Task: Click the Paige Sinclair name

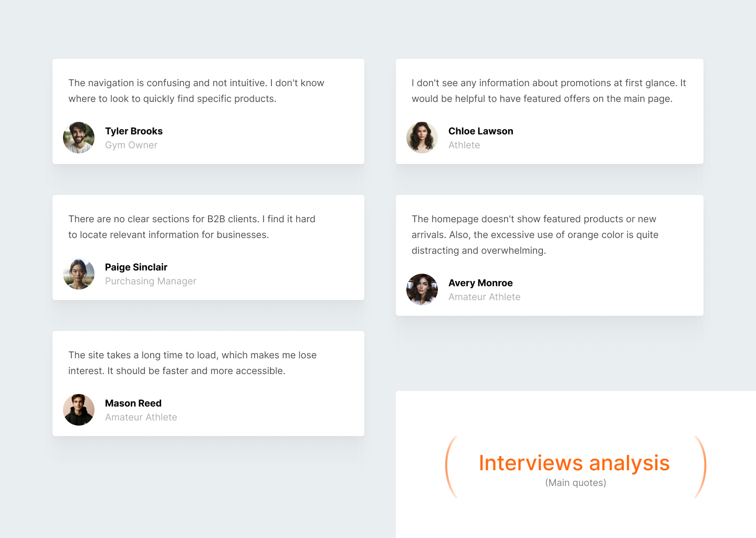Action: point(136,267)
